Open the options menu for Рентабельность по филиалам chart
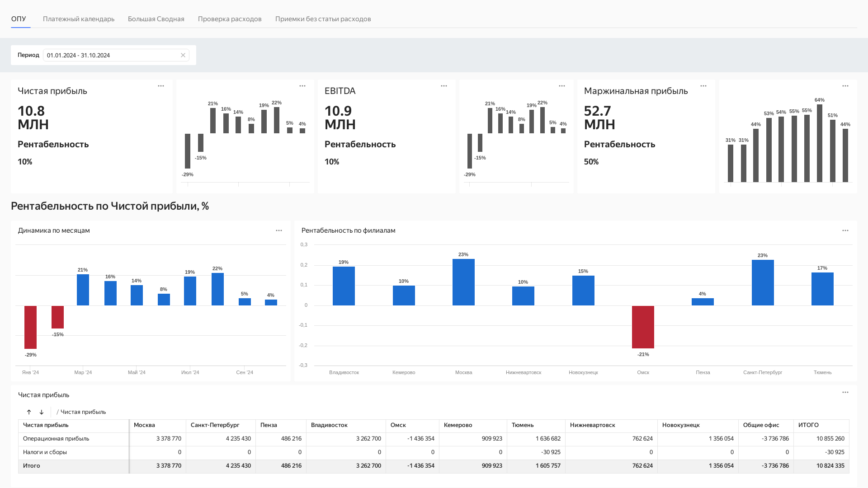Screen dimensions: 868x488 [x=845, y=230]
